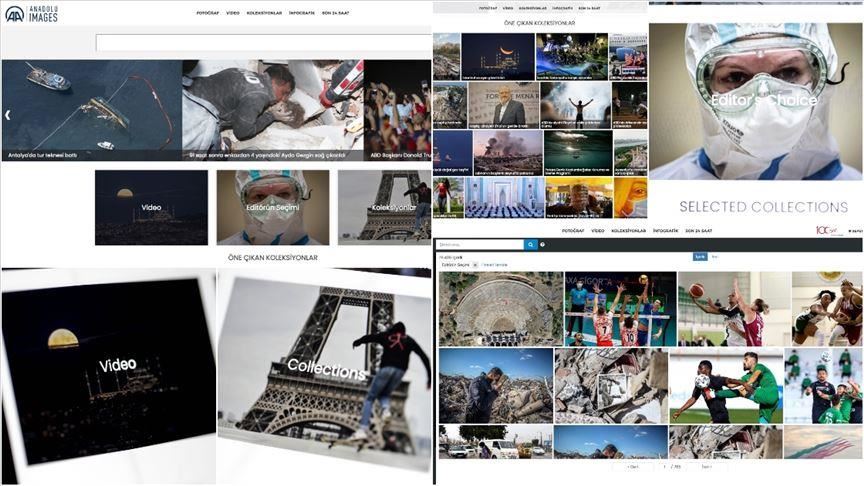This screenshot has height=486, width=864.
Task: Open the aerial amphitheater photo thumbnail
Action: (x=500, y=308)
